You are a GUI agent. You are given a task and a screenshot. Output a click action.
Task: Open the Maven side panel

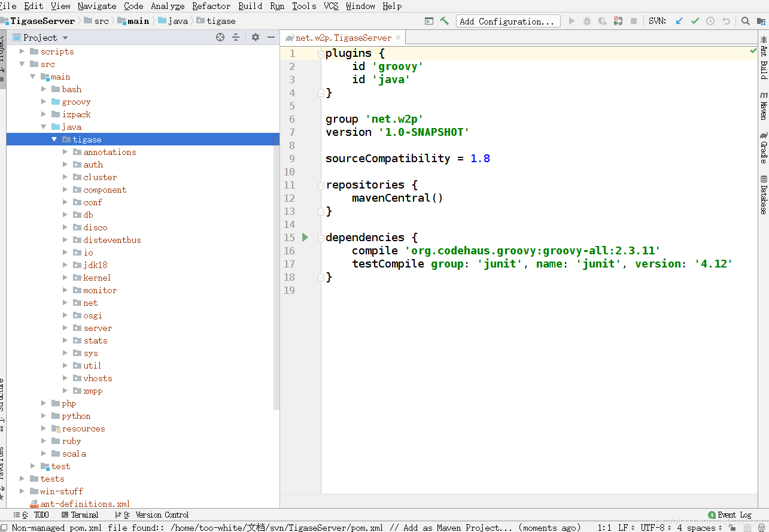click(x=764, y=106)
